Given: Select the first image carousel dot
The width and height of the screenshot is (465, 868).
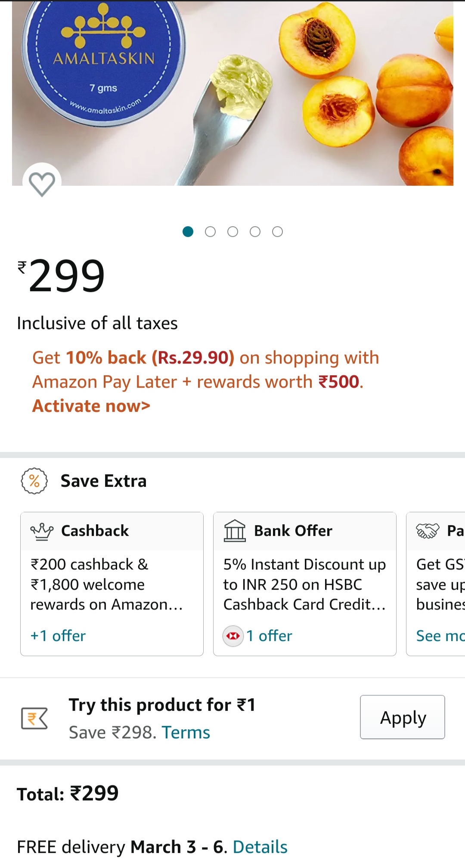Looking at the screenshot, I should pos(188,232).
